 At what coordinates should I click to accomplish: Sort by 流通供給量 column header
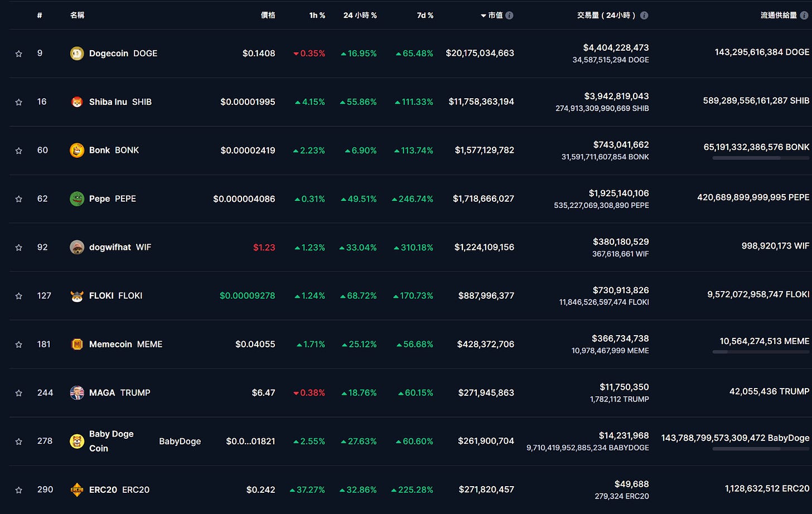779,16
